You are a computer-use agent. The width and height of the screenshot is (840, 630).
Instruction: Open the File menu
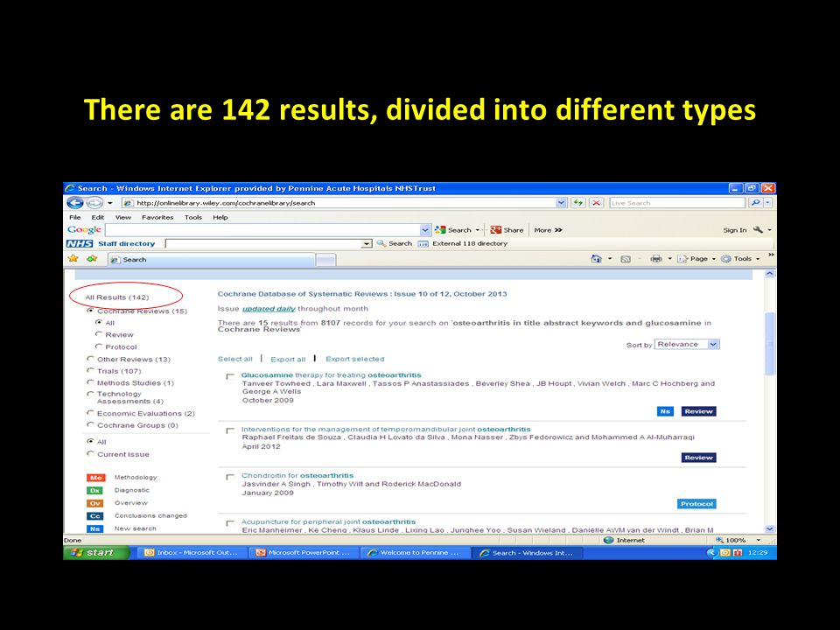tap(75, 218)
